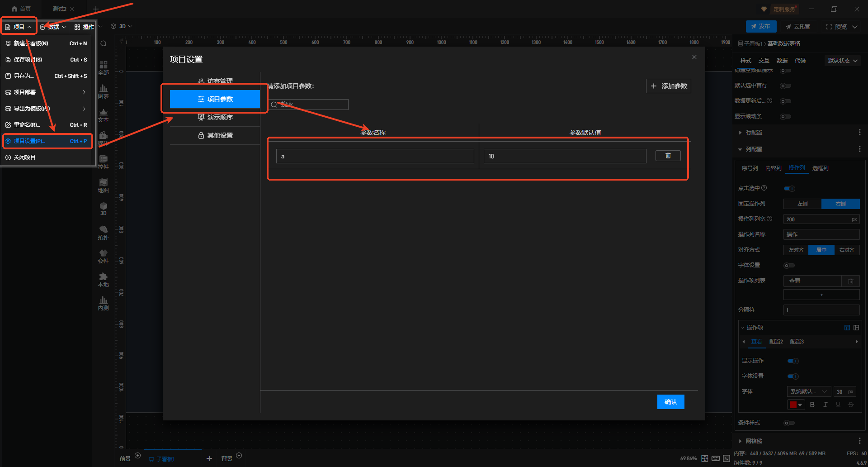
Task: Click the bold formatting icon
Action: (x=812, y=405)
